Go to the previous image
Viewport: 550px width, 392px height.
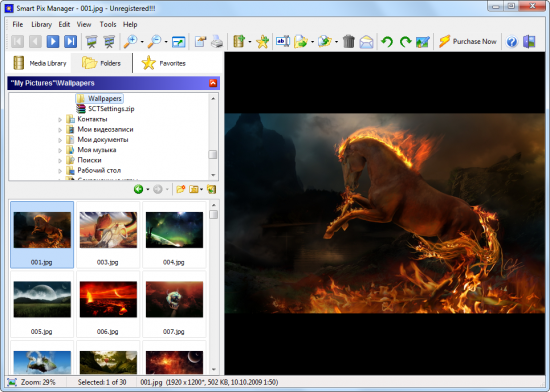pos(35,41)
